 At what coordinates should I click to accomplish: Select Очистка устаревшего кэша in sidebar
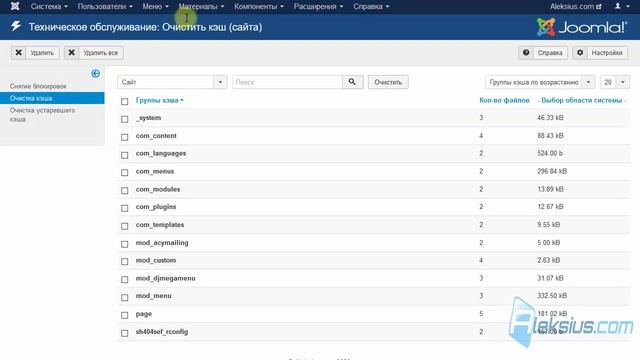[42, 115]
